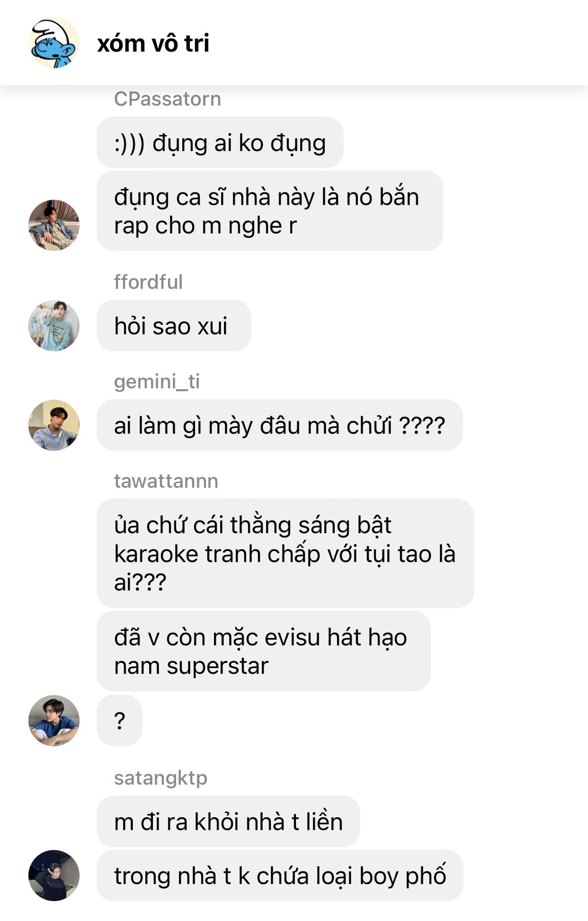Open CPassatorn's profile picture

coord(54,225)
